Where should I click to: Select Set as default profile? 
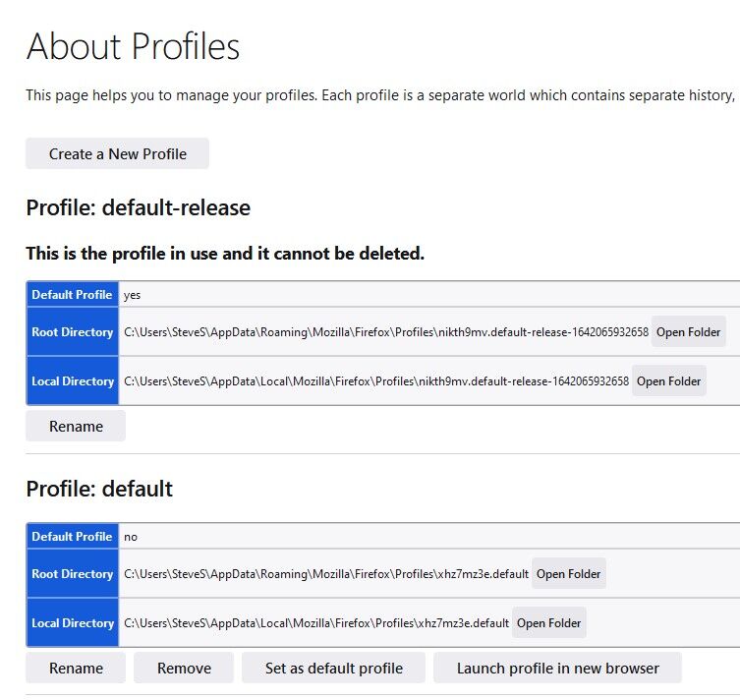click(x=334, y=668)
